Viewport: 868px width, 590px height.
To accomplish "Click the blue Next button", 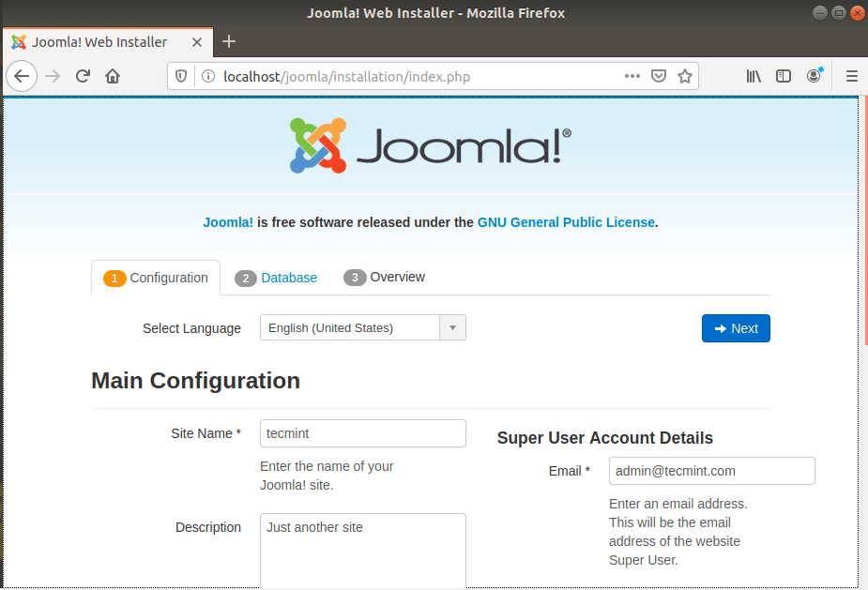I will point(736,328).
